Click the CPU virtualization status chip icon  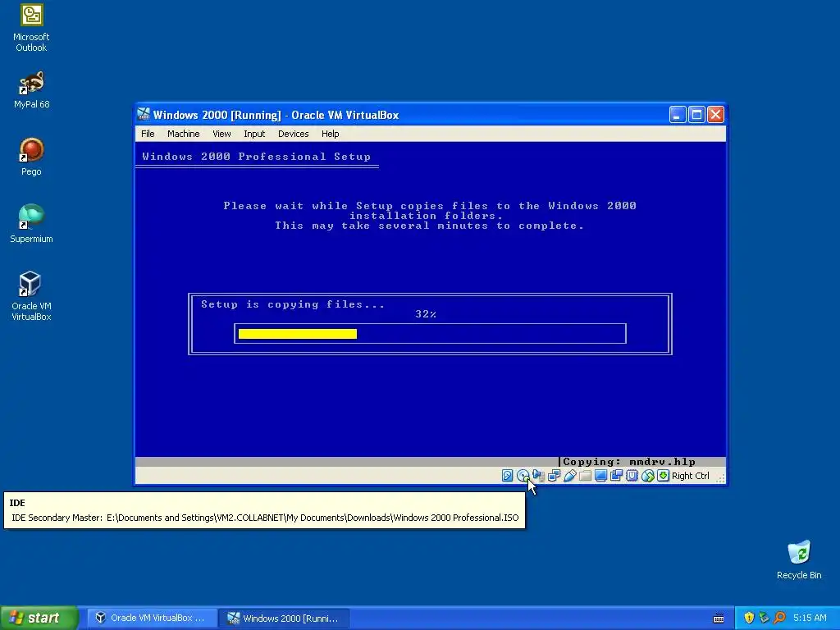tap(632, 476)
